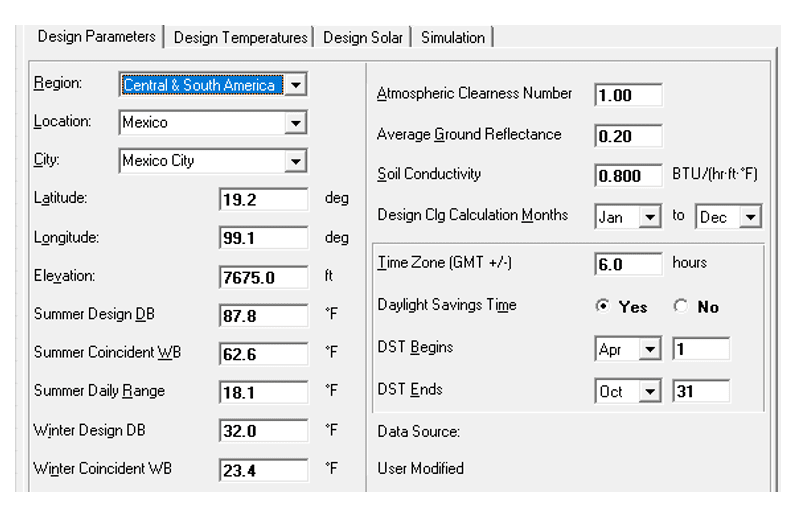Open the Location dropdown showing Mexico
Image resolution: width=793 pixels, height=516 pixels.
point(295,123)
